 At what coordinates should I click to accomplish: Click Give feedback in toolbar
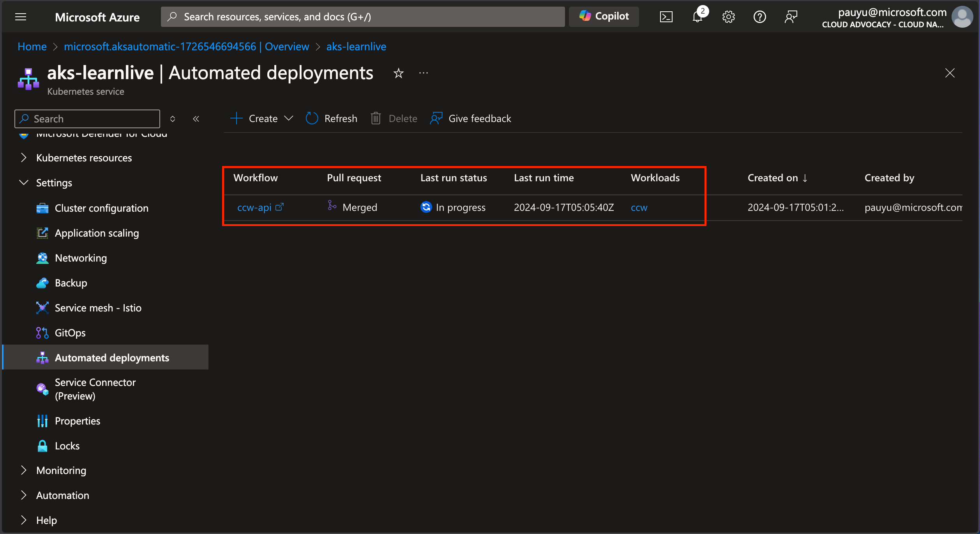[x=471, y=118]
